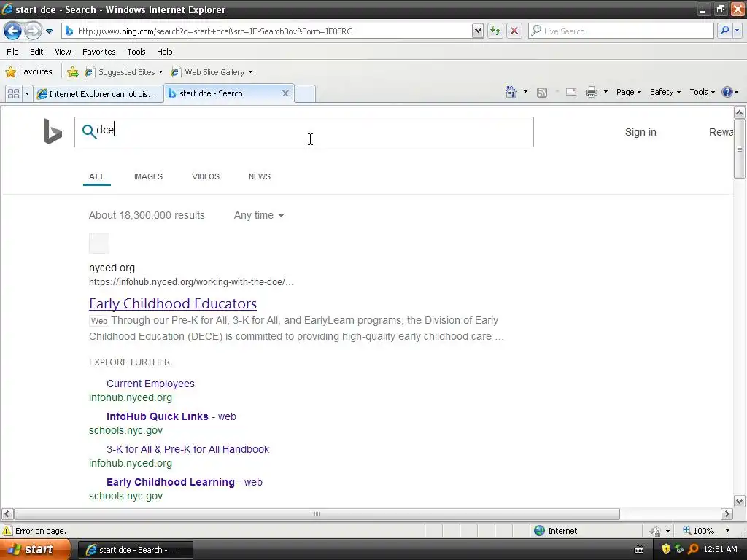Click the security shield tray icon

pos(666,550)
